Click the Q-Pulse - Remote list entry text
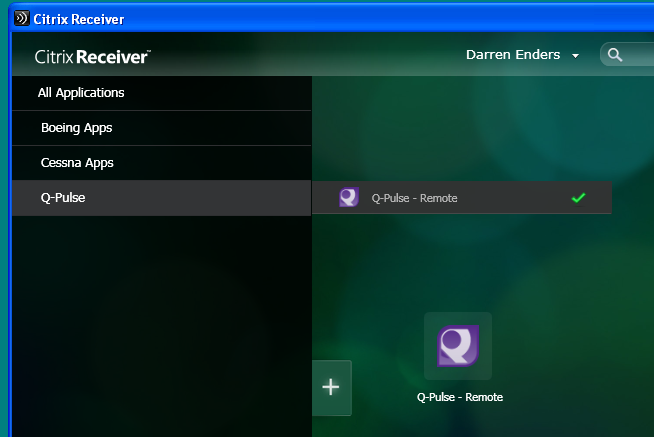The image size is (654, 437). pyautogui.click(x=414, y=198)
